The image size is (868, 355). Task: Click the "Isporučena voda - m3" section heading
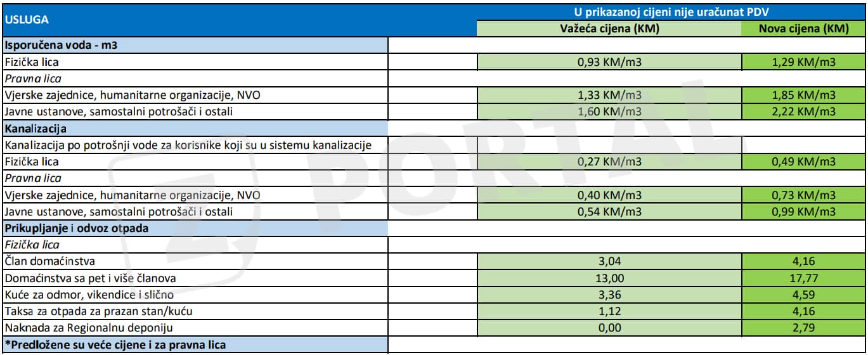click(x=62, y=46)
